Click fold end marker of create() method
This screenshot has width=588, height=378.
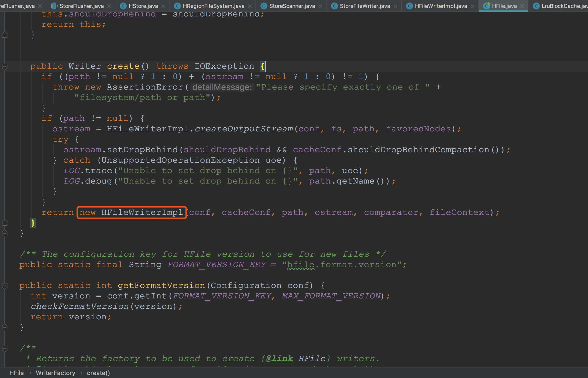click(x=4, y=223)
